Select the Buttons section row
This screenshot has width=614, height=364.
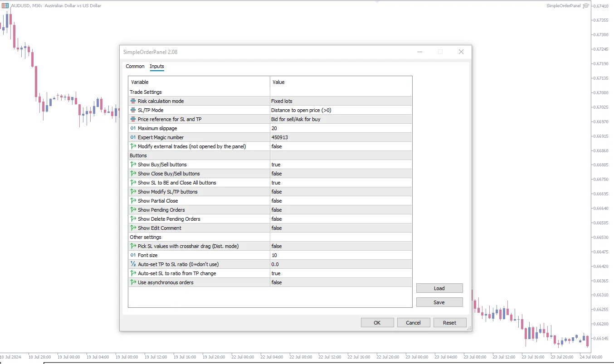point(270,155)
